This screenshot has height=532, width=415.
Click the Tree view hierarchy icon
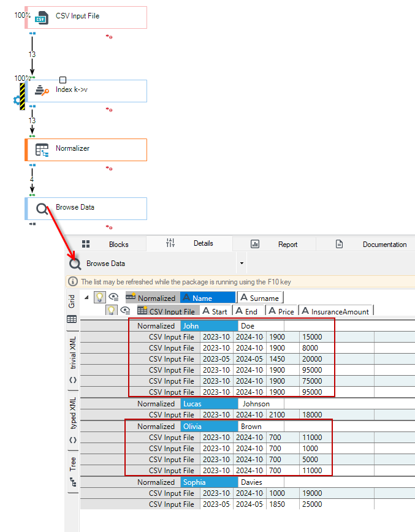(72, 482)
